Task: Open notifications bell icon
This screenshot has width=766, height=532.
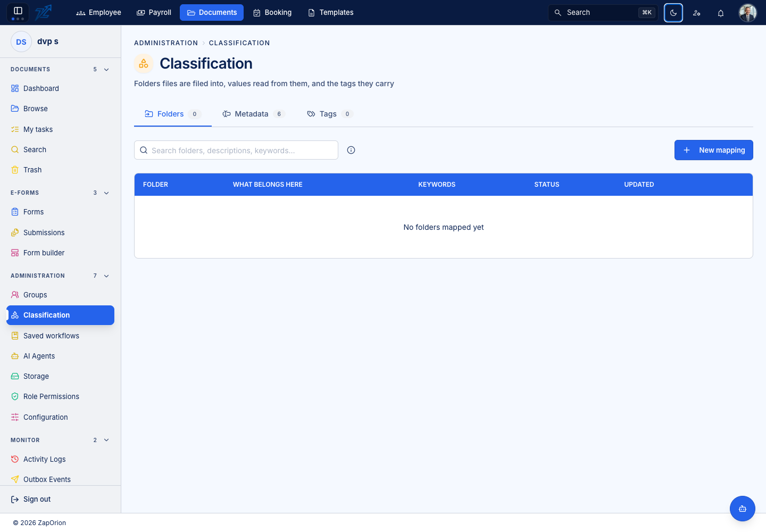Action: pos(721,13)
